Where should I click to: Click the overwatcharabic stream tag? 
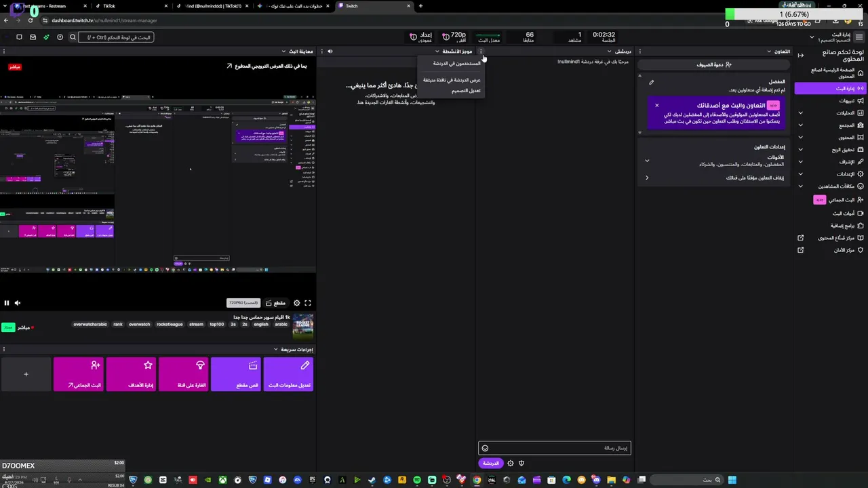90,325
